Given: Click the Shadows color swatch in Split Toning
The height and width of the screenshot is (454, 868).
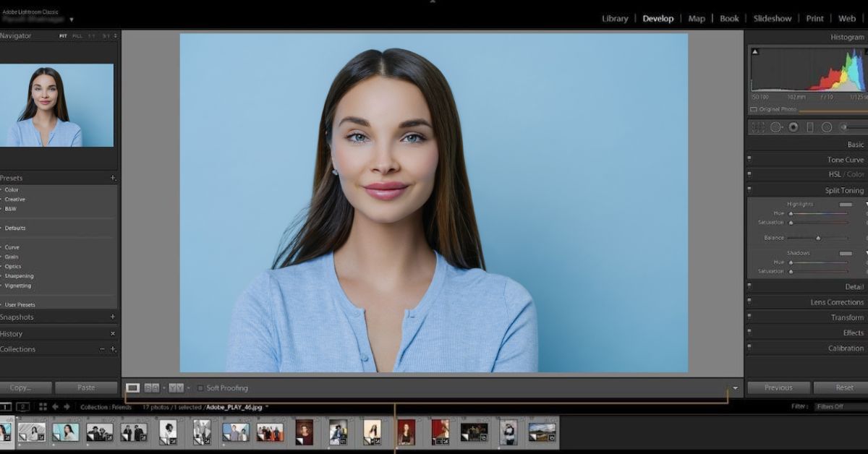Looking at the screenshot, I should coord(846,254).
